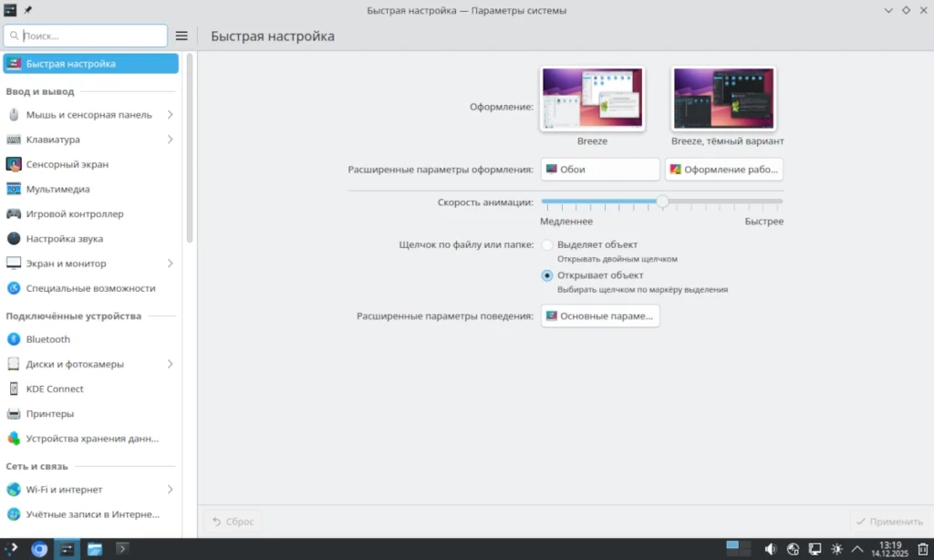Click the Учётные записи в Интернете icon
The width and height of the screenshot is (934, 560).
pos(14,514)
